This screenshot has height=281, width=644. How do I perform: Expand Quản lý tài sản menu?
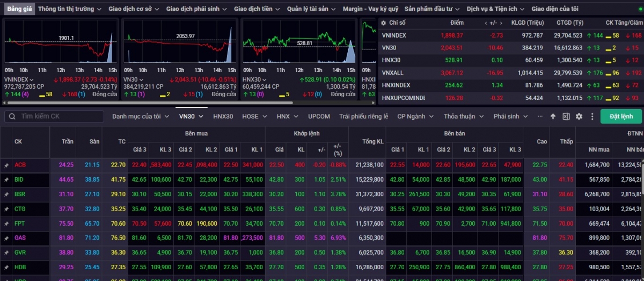click(312, 9)
